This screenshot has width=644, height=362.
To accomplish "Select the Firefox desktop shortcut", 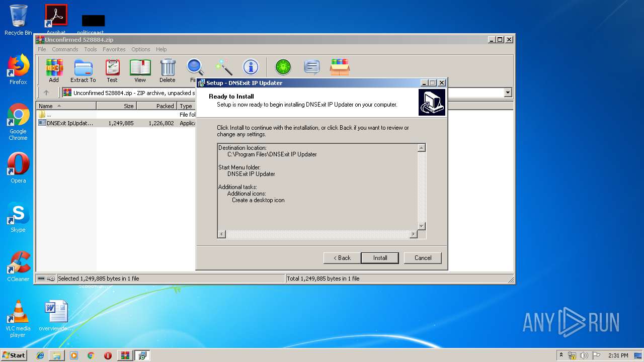I will (x=18, y=69).
